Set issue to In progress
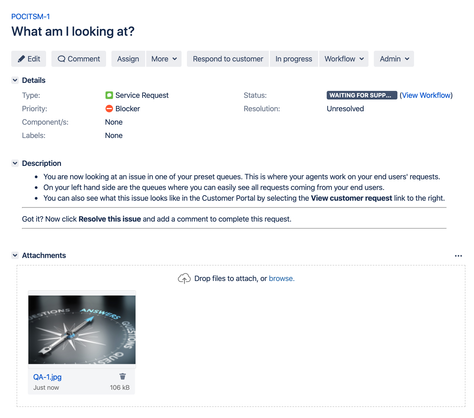 (x=294, y=59)
